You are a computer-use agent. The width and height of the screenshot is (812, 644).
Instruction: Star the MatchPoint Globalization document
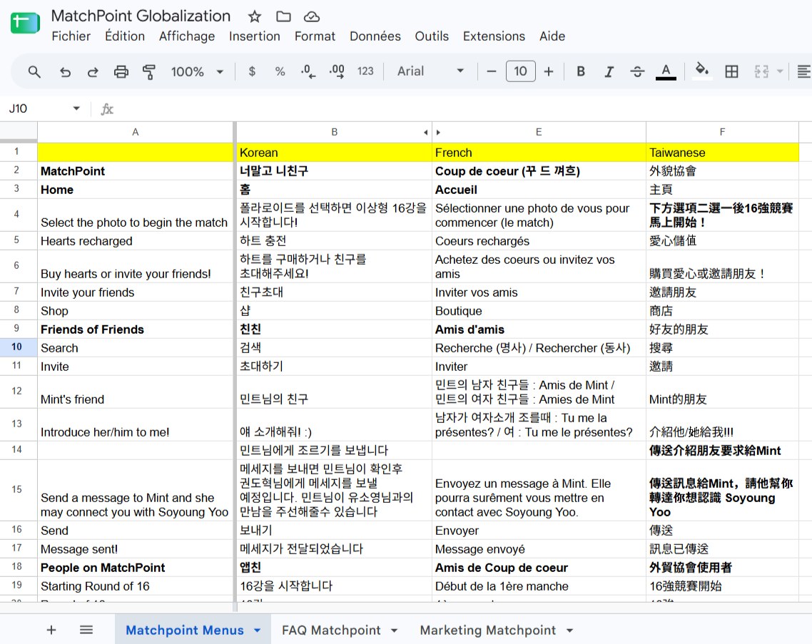click(254, 16)
